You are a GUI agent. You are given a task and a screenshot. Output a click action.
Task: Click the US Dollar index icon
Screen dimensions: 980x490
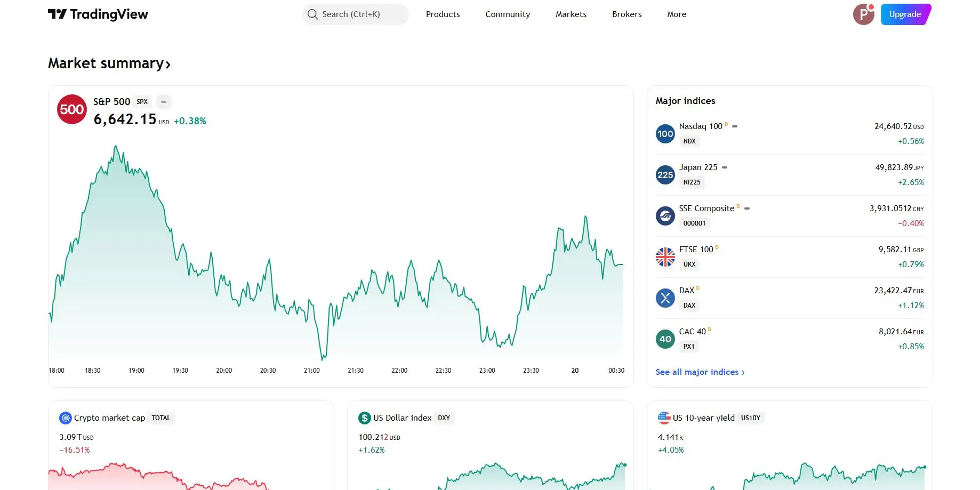point(365,418)
